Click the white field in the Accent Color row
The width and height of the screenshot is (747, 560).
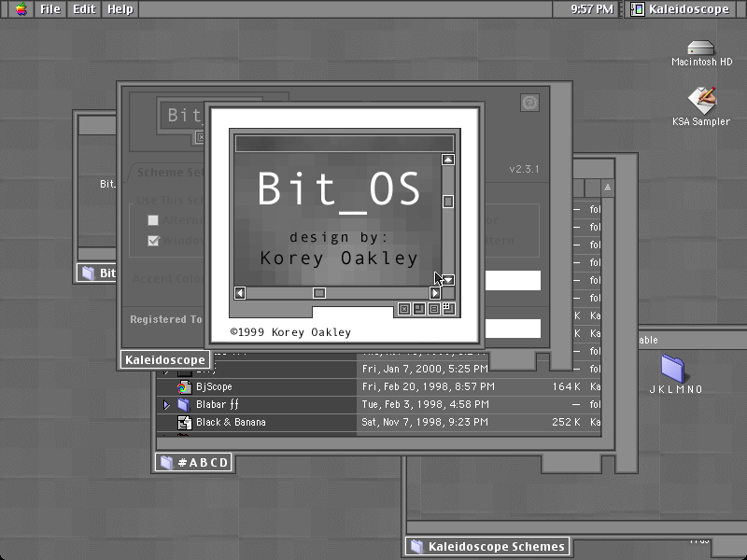click(513, 280)
